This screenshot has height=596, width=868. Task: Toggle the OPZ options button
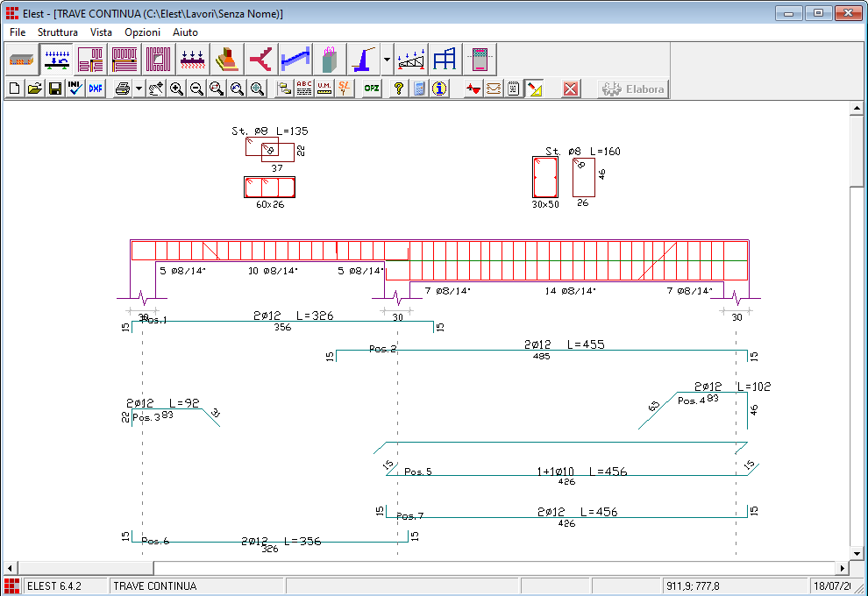tap(372, 89)
